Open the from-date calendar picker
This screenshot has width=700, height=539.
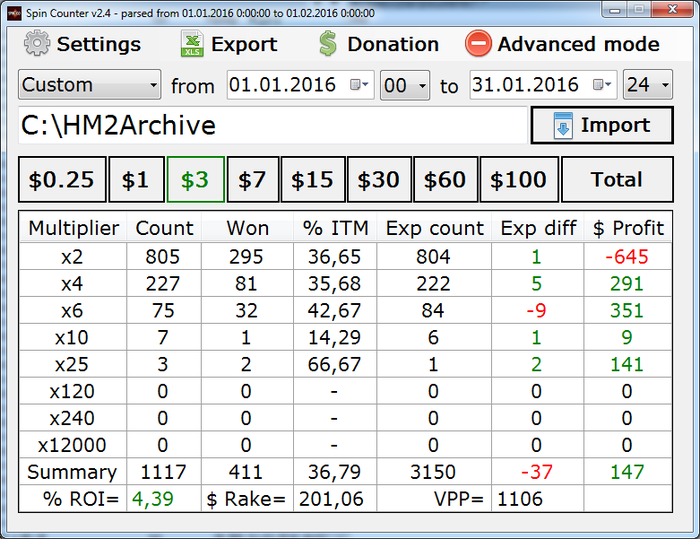[x=359, y=84]
